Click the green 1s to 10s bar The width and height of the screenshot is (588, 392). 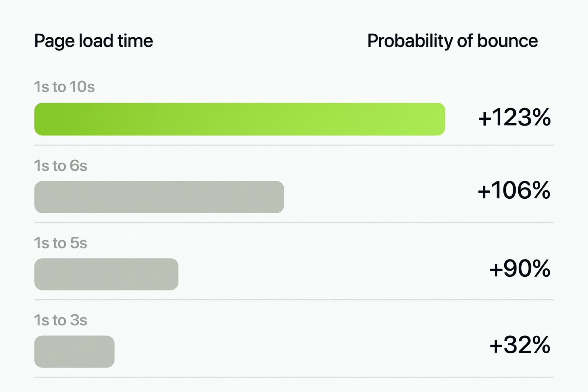[240, 119]
